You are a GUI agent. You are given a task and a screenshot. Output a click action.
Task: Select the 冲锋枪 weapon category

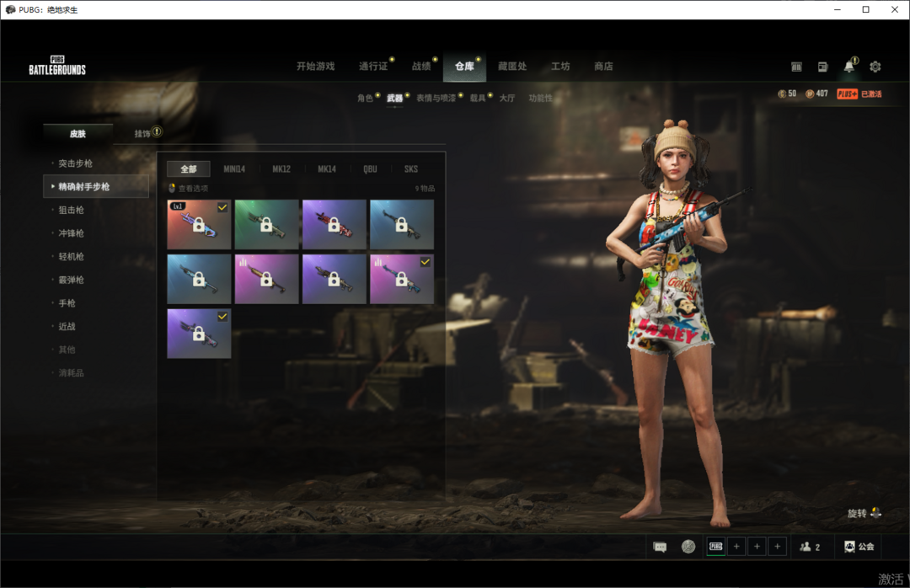pyautogui.click(x=72, y=233)
